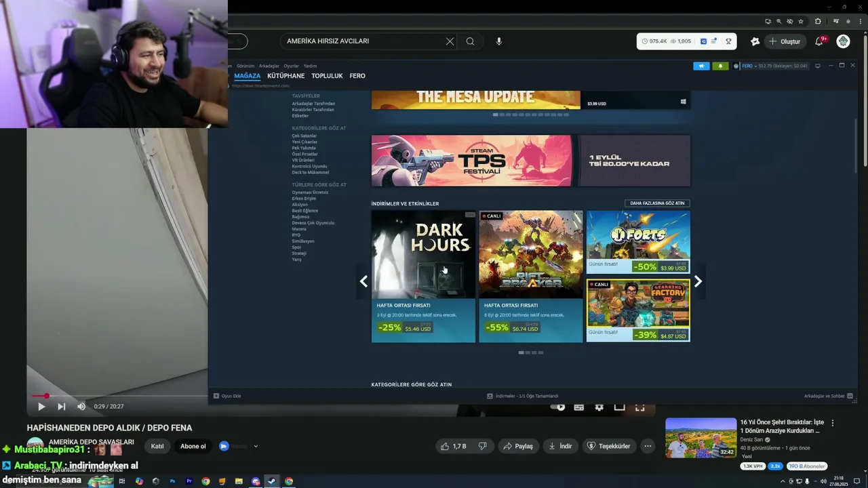Open the Arkadaşlar menu in Steam

(269, 66)
